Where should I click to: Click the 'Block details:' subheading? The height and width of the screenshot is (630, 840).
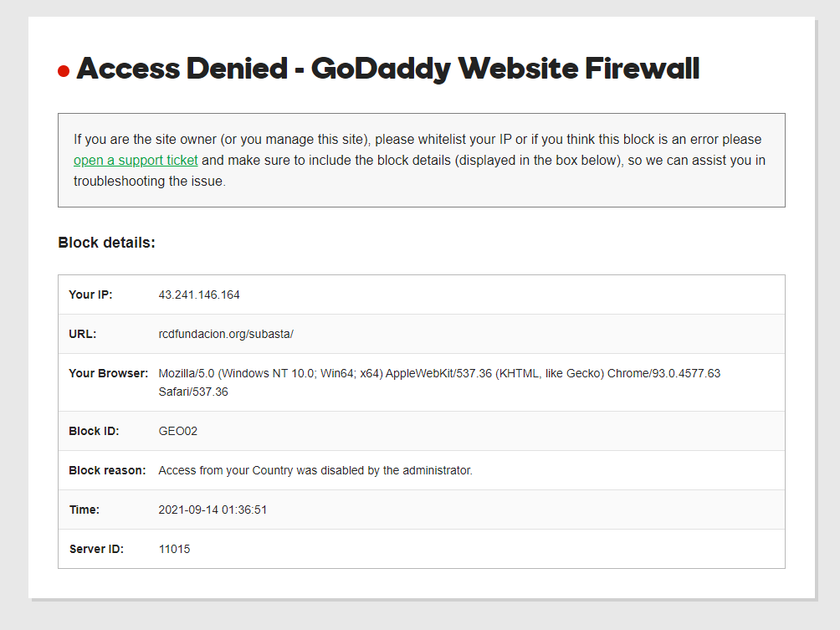coord(106,243)
